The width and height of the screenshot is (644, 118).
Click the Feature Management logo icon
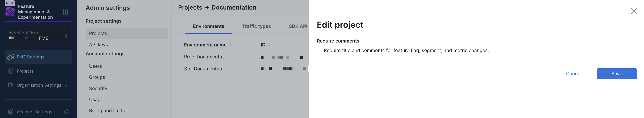(x=10, y=12)
